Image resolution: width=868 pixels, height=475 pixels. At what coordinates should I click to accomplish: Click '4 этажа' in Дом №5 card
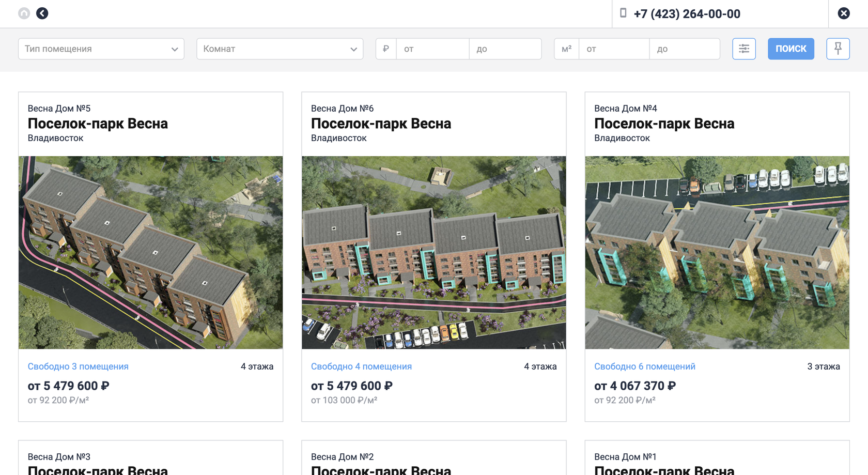(257, 366)
